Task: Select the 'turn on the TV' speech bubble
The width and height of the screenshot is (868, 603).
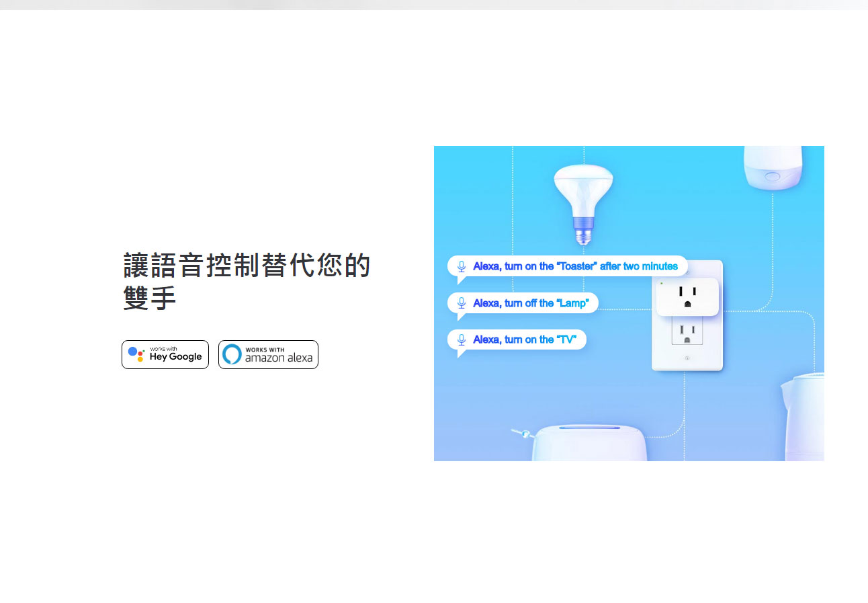Action: 517,340
